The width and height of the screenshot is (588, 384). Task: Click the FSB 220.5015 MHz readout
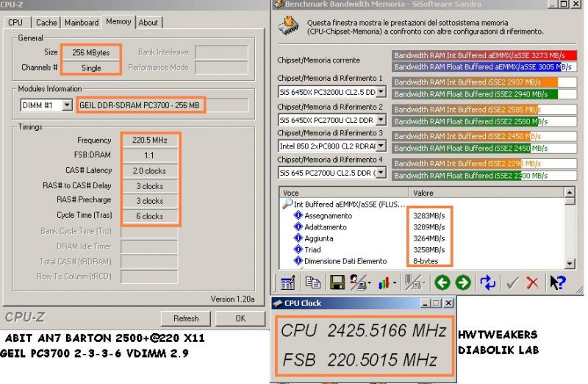[x=359, y=360]
